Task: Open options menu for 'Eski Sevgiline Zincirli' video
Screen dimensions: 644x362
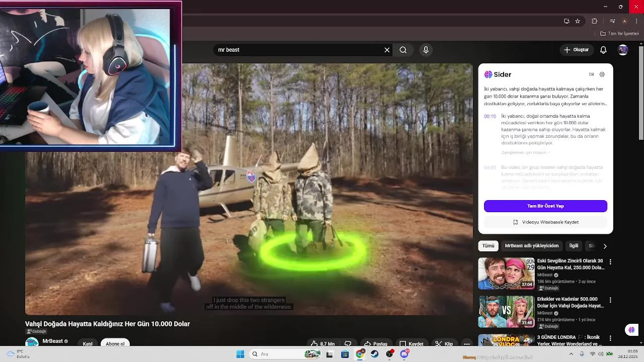Action: 610,262
